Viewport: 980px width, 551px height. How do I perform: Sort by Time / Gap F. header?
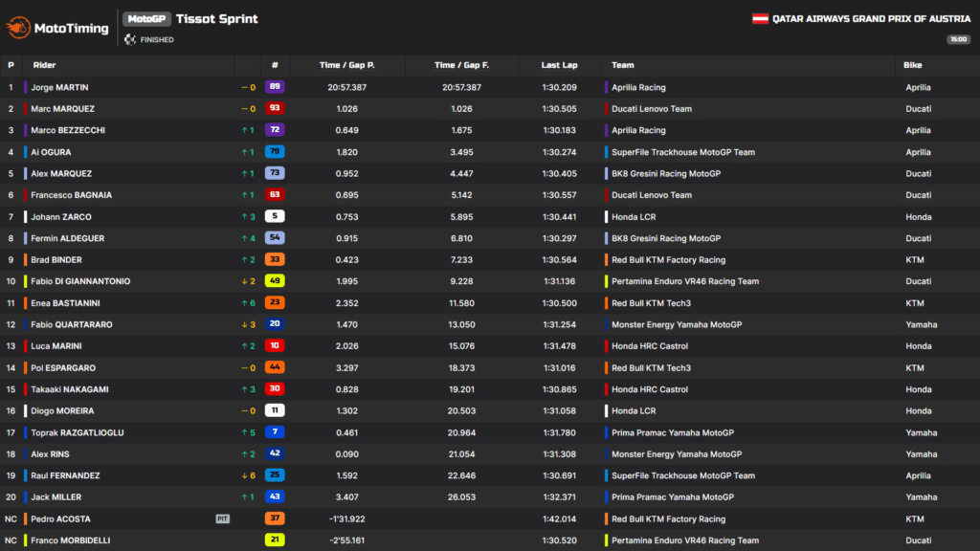[x=461, y=65]
